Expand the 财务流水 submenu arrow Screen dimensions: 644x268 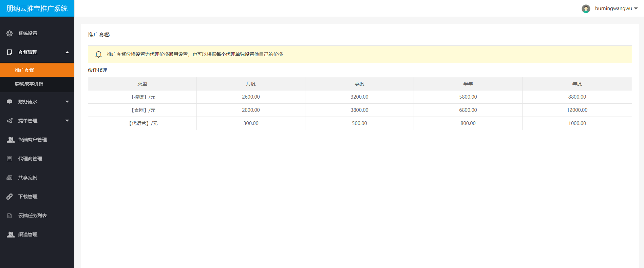[67, 102]
